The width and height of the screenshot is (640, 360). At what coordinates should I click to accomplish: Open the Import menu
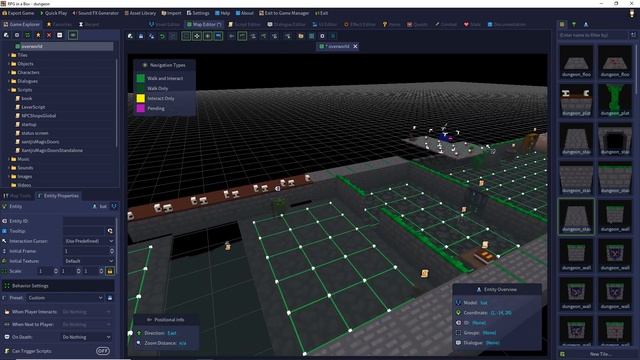click(x=171, y=13)
